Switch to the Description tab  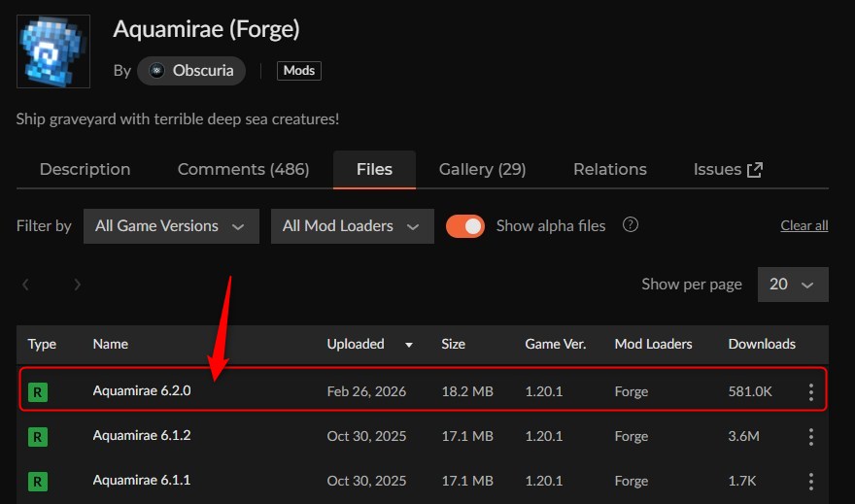click(85, 169)
